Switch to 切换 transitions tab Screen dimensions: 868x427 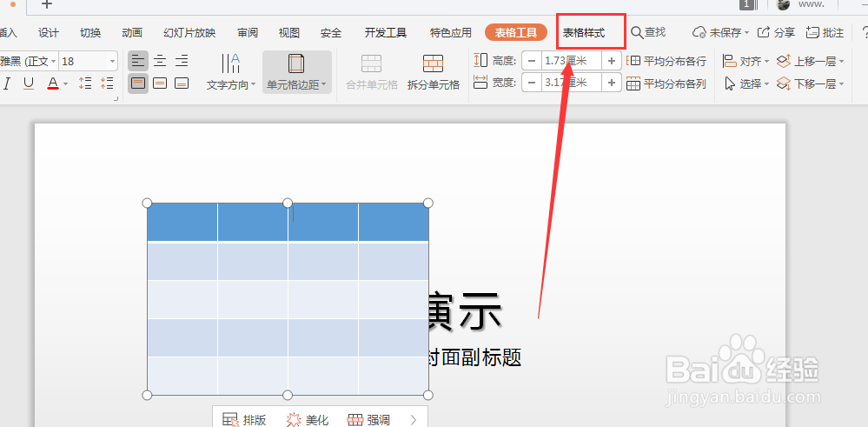click(x=90, y=33)
